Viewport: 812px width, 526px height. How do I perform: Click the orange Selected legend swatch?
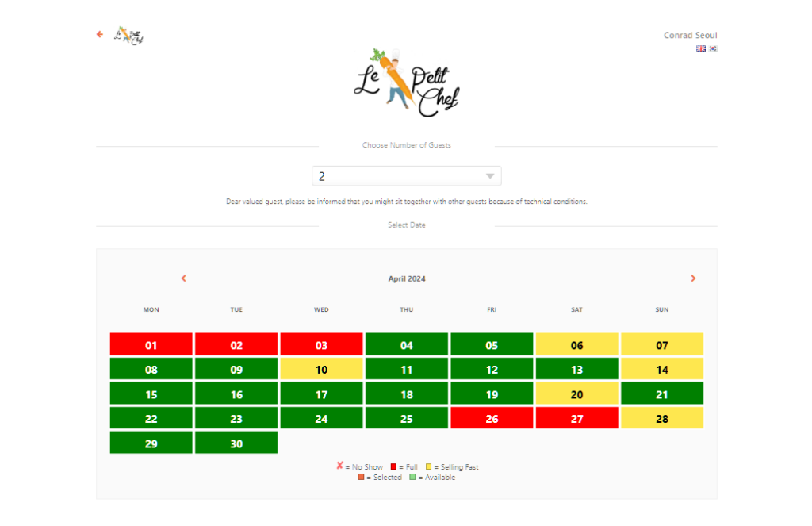click(361, 477)
